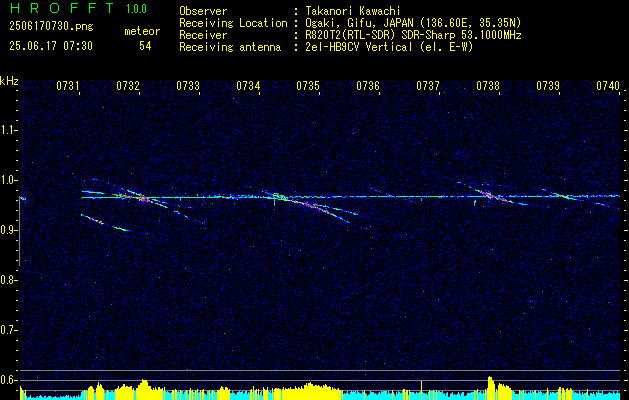Click the location Ogaki, Gifu, JAPAN text
The width and height of the screenshot is (629, 400).
pos(413,23)
